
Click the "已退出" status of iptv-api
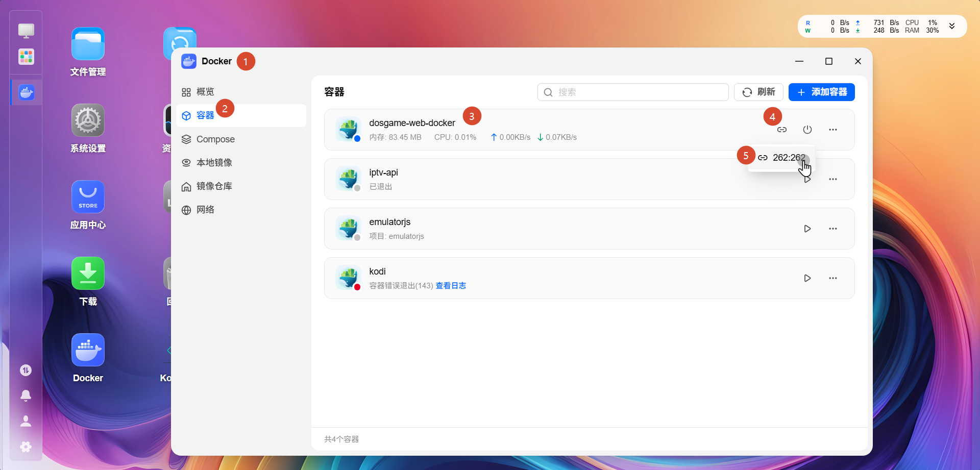381,187
